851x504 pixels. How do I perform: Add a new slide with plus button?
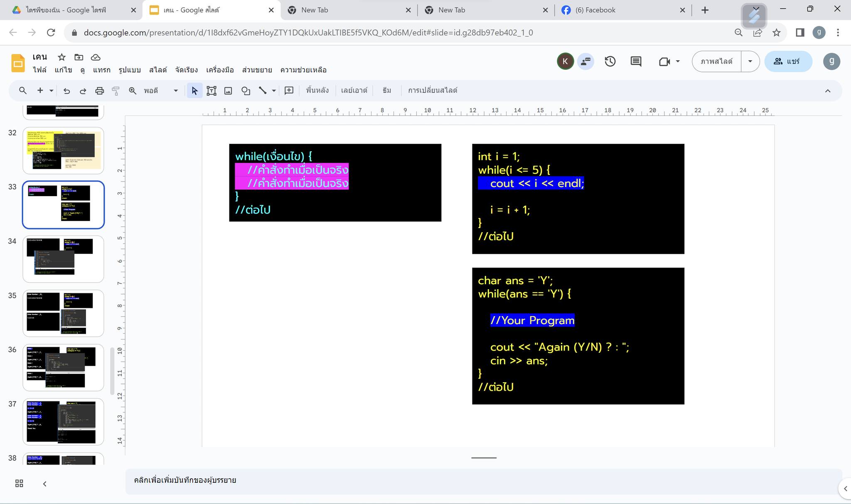click(40, 91)
